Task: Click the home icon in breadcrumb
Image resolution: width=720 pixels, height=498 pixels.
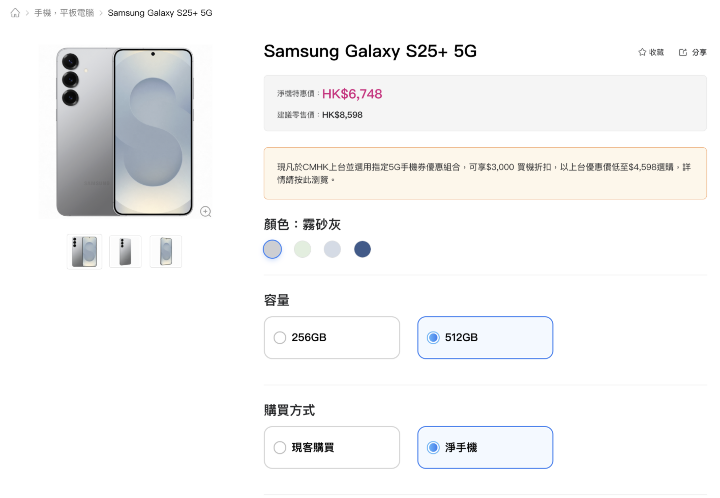Action: tap(15, 13)
